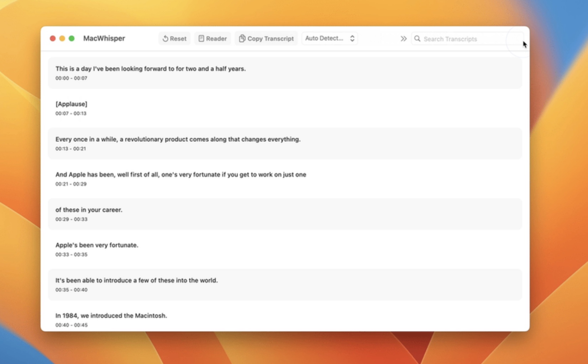Click the search magnifier icon
The height and width of the screenshot is (364, 588).
417,38
